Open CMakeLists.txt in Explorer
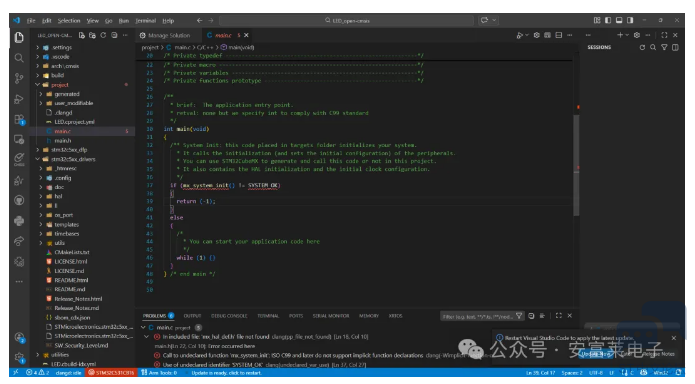 pyautogui.click(x=72, y=252)
